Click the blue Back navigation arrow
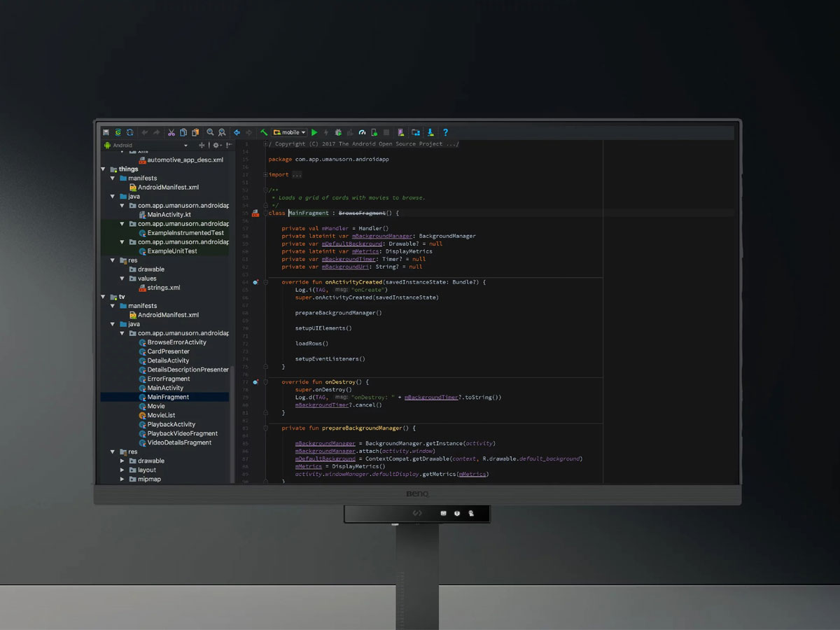Image resolution: width=840 pixels, height=630 pixels. [x=237, y=132]
